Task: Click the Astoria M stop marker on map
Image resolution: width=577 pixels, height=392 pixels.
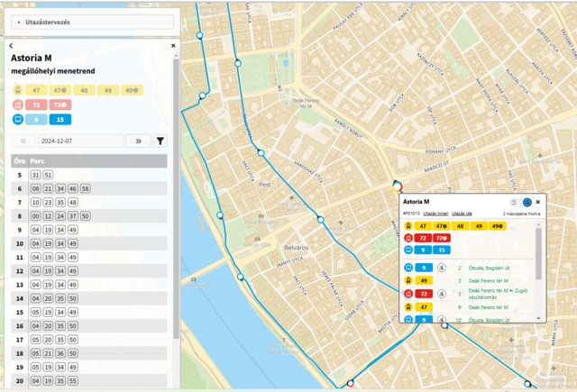Action: 397,187
